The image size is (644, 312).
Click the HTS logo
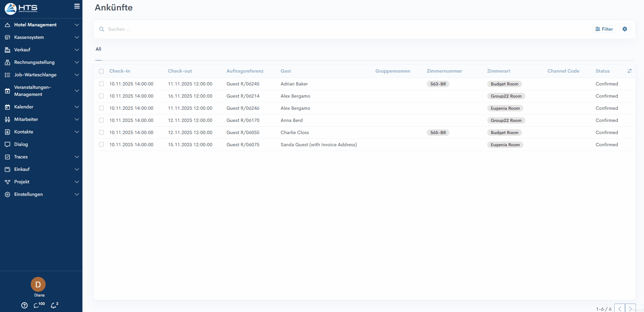click(x=21, y=8)
